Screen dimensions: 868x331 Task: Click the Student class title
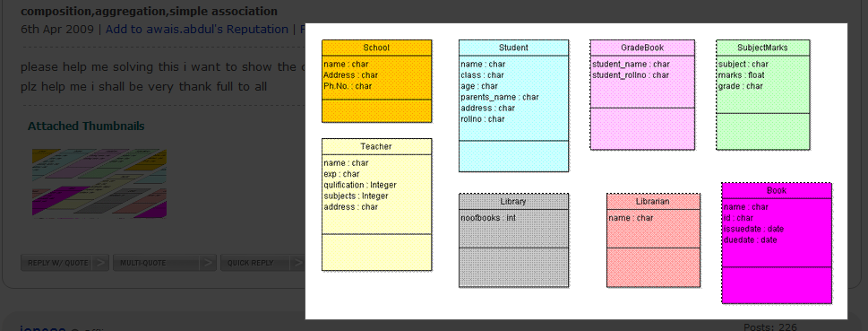pyautogui.click(x=513, y=48)
